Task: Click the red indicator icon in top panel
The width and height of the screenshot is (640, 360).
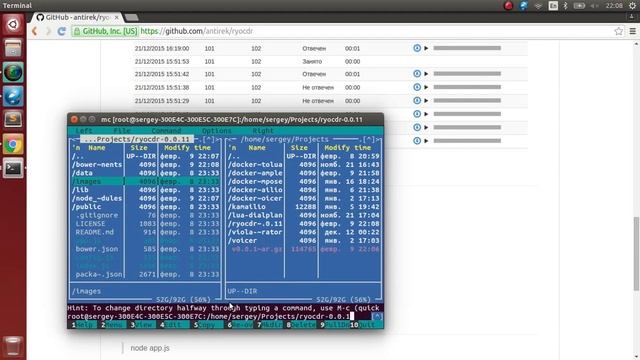Action: coord(508,6)
